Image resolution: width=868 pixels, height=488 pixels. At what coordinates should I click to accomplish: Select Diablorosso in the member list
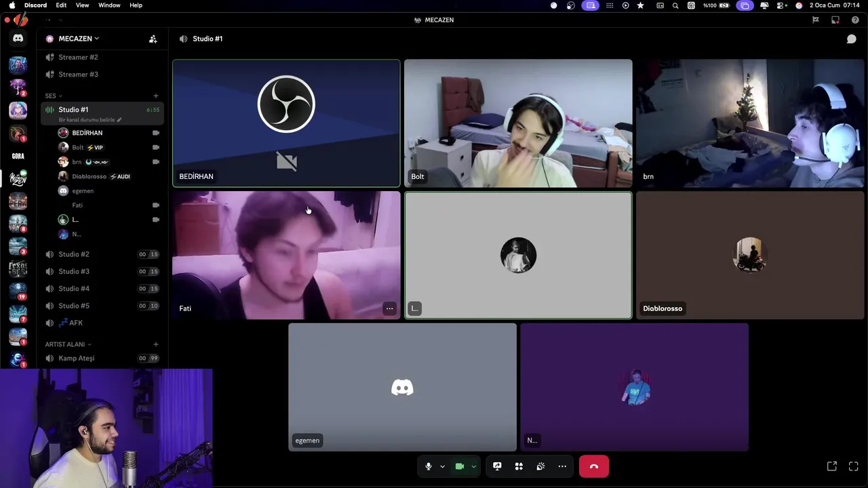pyautogui.click(x=109, y=176)
